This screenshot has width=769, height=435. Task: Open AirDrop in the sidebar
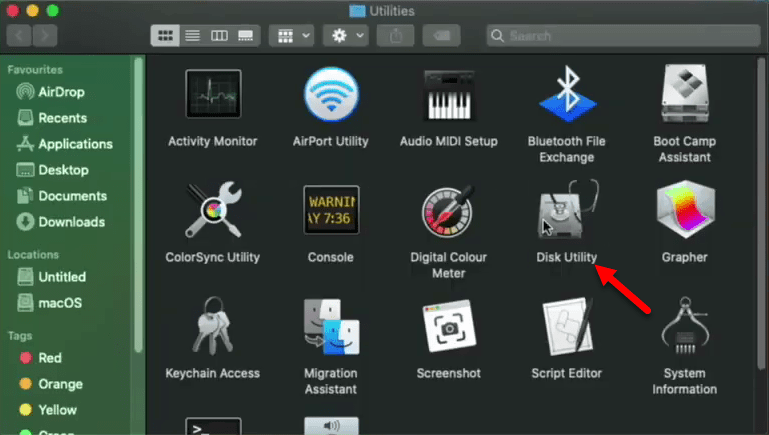[x=50, y=92]
